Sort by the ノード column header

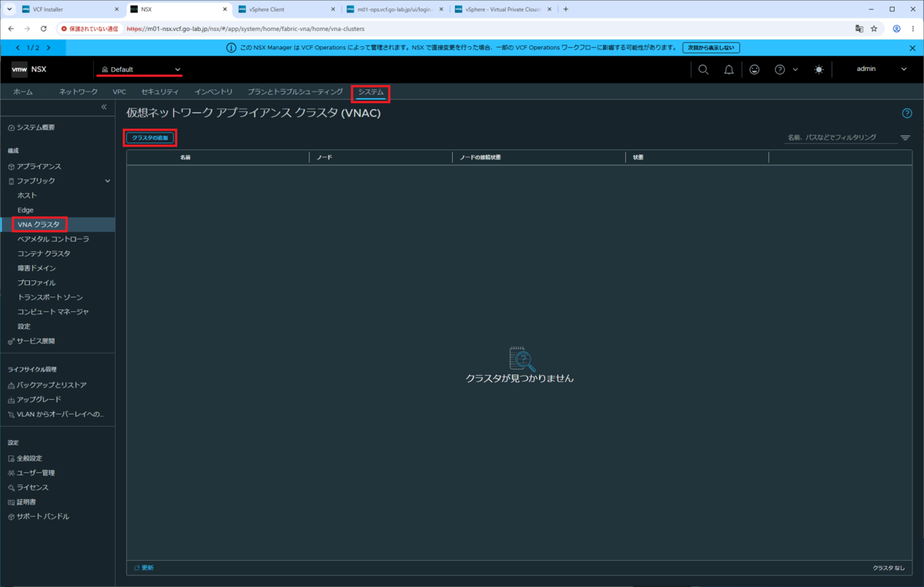[x=324, y=157]
